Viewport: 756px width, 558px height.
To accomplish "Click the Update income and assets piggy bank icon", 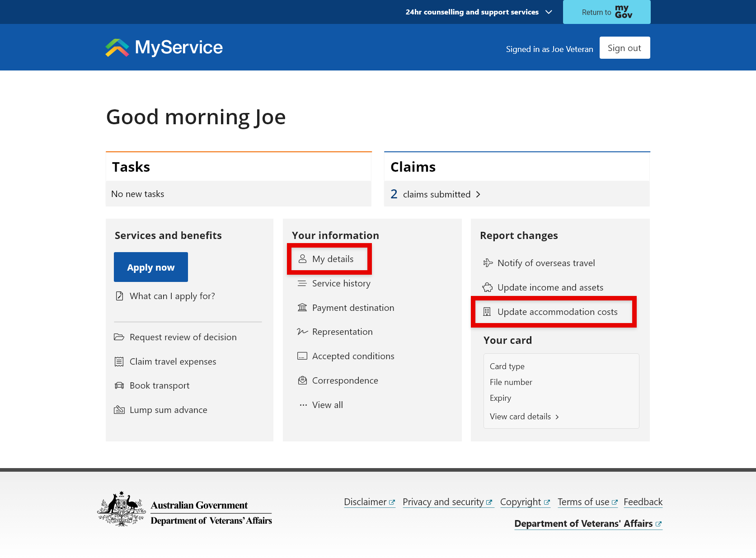I will point(487,287).
